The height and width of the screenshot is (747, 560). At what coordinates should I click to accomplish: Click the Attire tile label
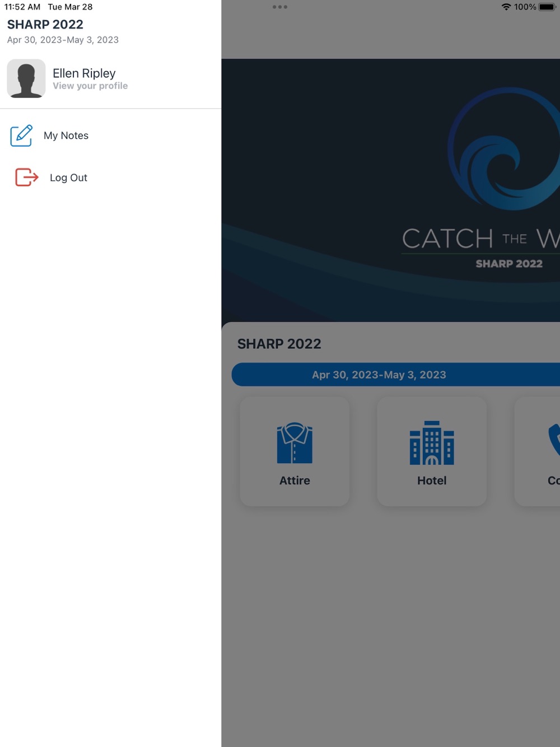(295, 480)
